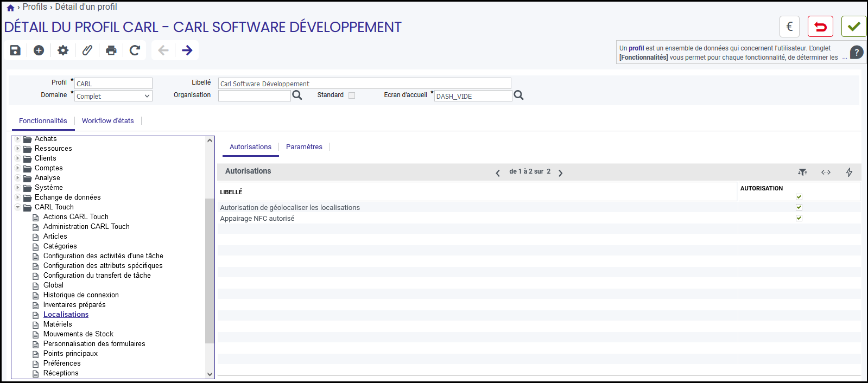Click the column width arrows icon
Viewport: 868px width, 383px height.
point(826,172)
